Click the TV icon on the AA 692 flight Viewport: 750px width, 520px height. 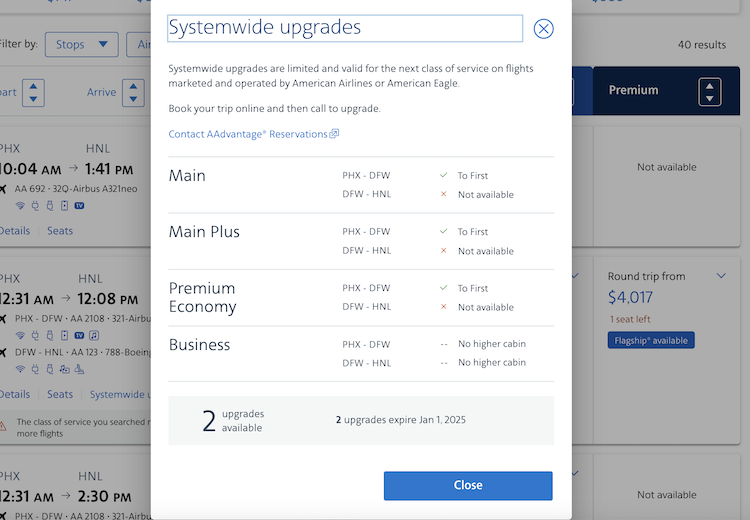(x=79, y=206)
